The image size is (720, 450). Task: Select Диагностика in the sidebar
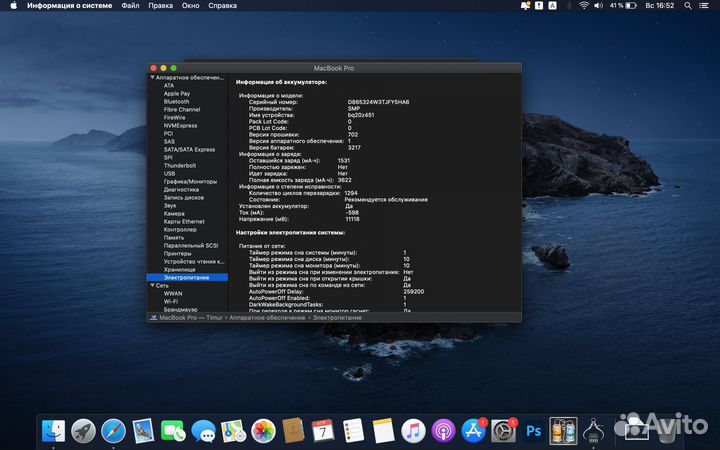pyautogui.click(x=181, y=190)
